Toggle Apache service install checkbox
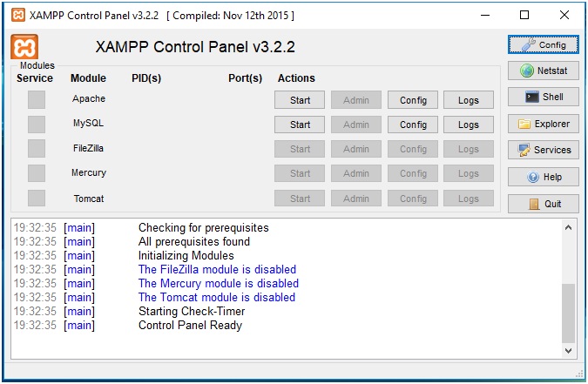Image resolution: width=588 pixels, height=384 pixels. (37, 100)
